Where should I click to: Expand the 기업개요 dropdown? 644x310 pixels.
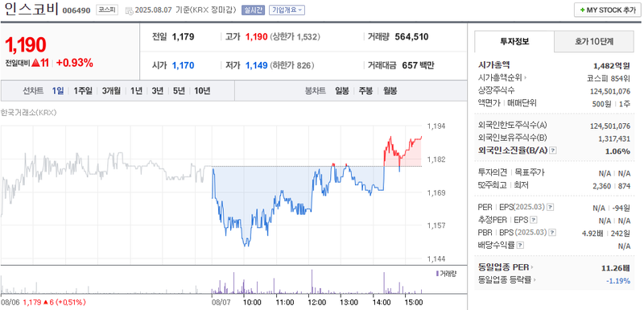pos(287,10)
